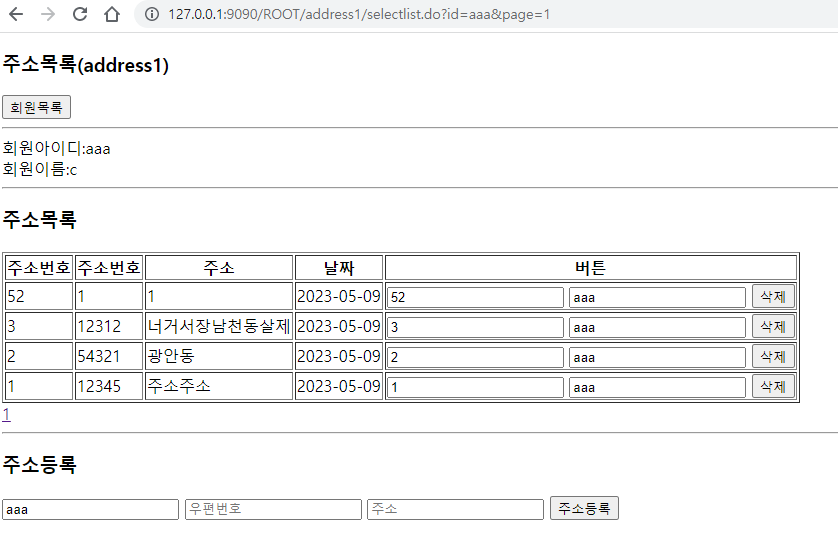This screenshot has height=560, width=838.
Task: Select the date cell in row 52
Action: point(339,296)
